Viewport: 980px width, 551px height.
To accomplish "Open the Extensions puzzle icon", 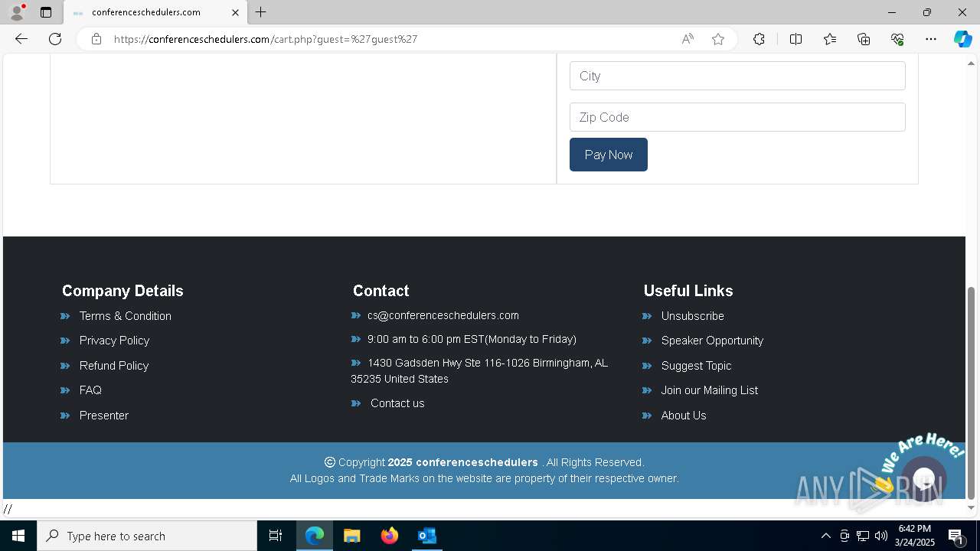I will point(759,39).
